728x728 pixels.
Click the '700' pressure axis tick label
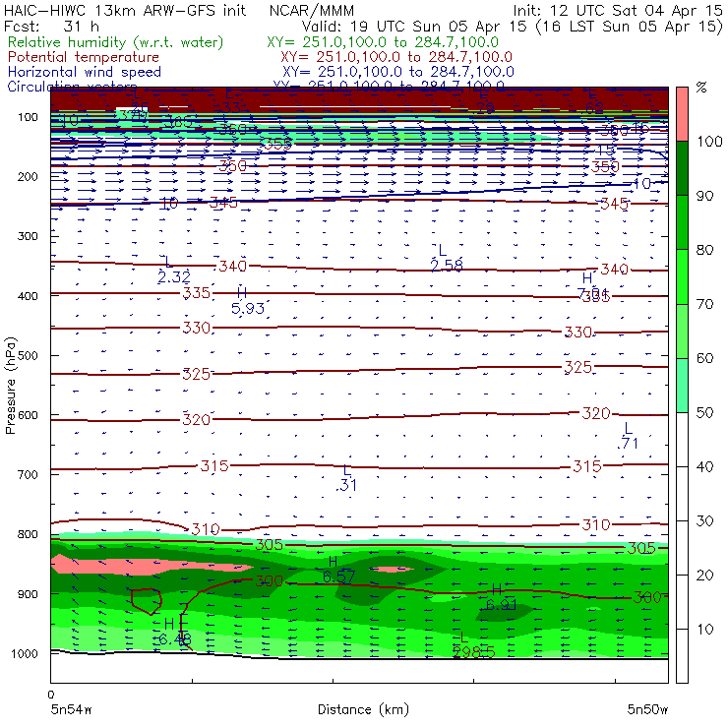tap(28, 474)
